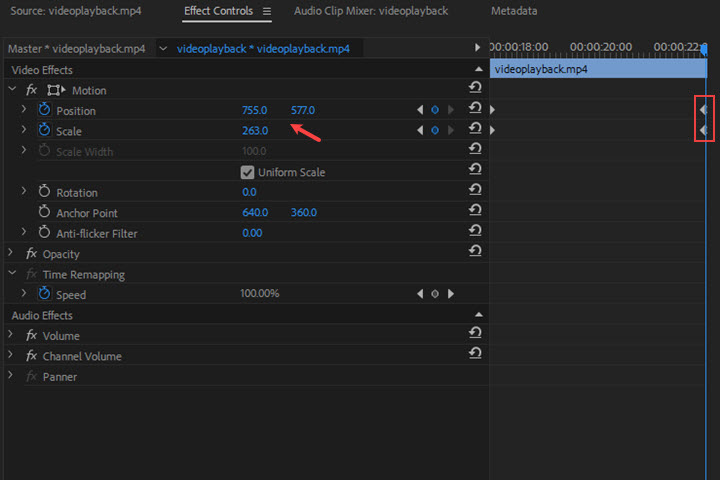Reset the Uniform Scale parameter
The width and height of the screenshot is (720, 480).
point(475,169)
